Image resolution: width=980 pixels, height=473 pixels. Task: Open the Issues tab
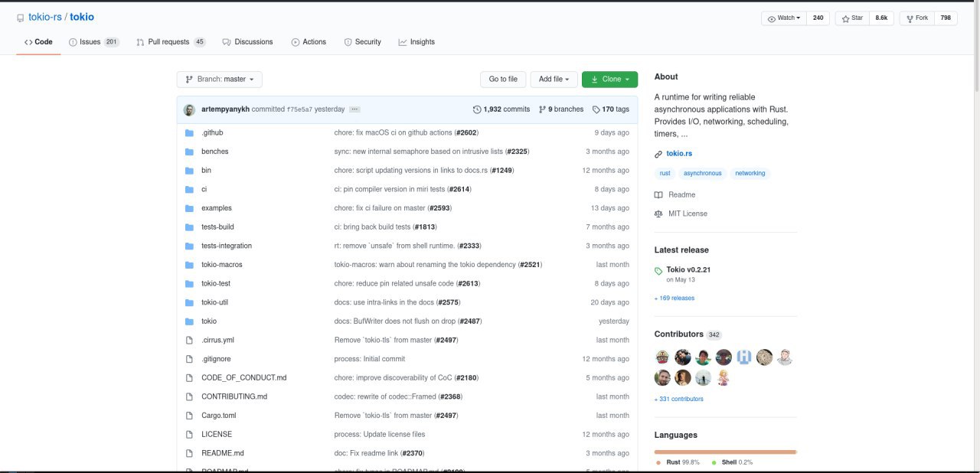(x=93, y=42)
